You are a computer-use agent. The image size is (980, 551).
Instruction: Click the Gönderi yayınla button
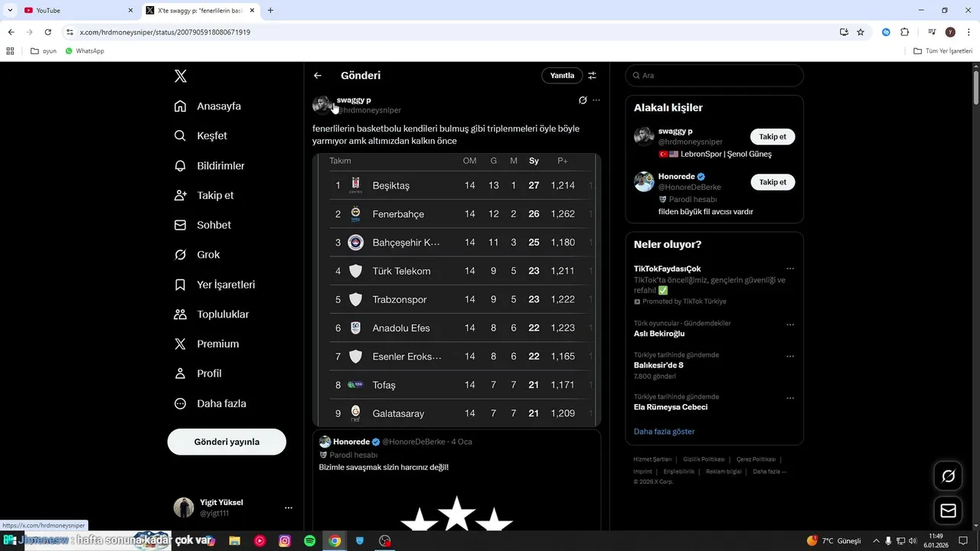point(227,442)
